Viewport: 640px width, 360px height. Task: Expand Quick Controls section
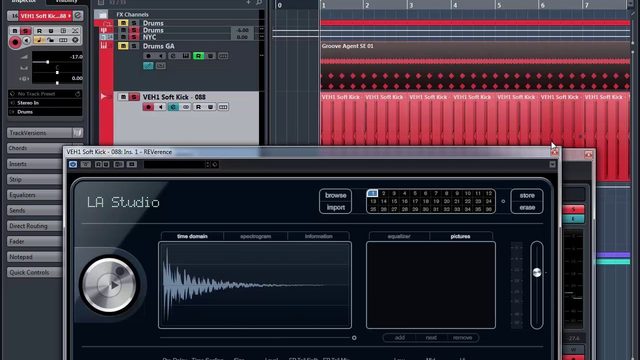pyautogui.click(x=35, y=272)
